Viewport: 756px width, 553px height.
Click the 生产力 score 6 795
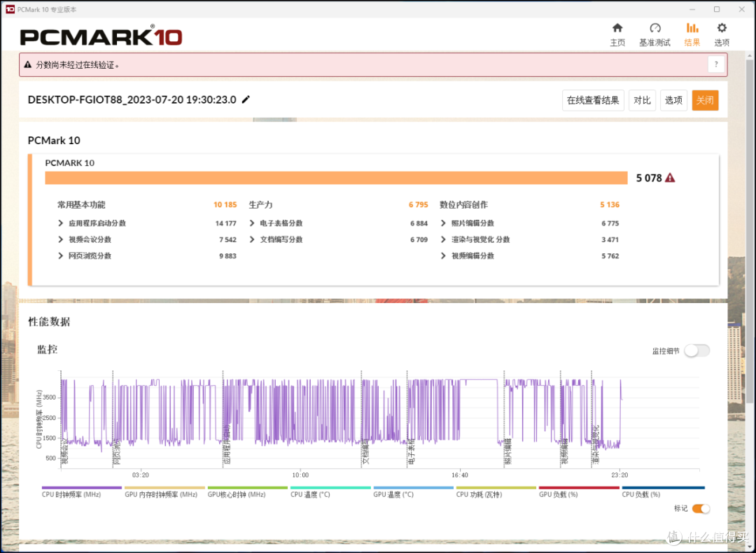tap(419, 205)
